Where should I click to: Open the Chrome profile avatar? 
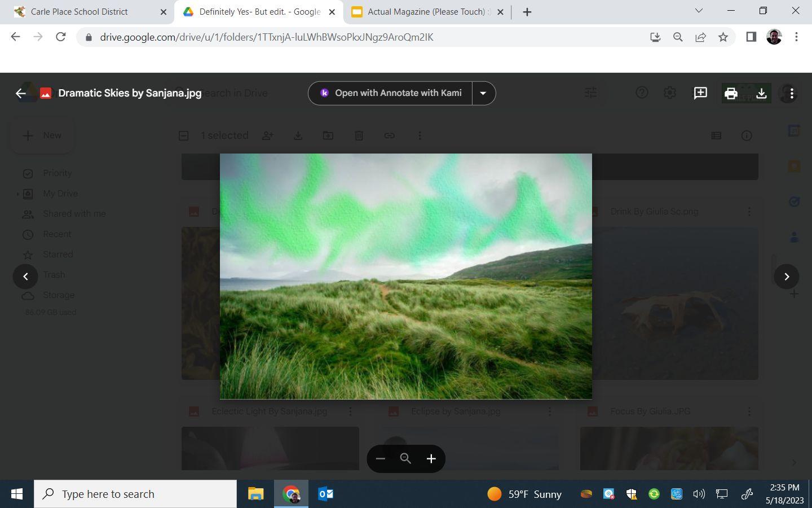point(774,37)
